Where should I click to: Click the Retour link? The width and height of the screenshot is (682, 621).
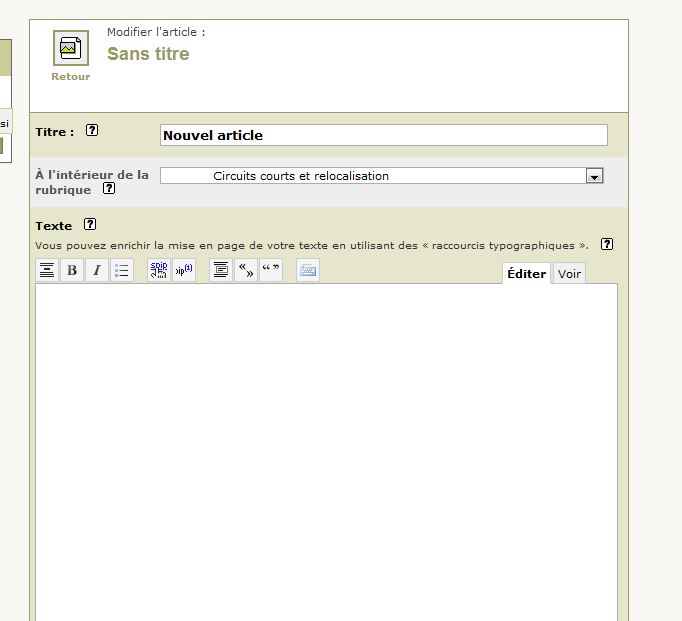[70, 77]
